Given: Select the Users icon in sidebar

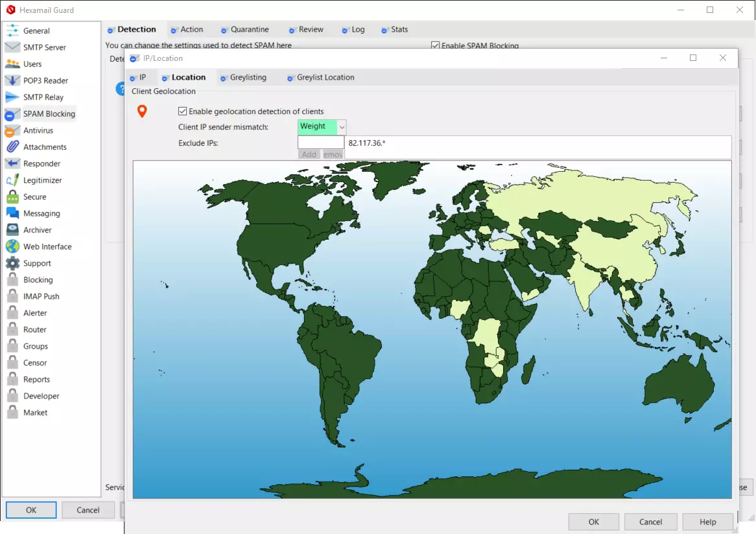Looking at the screenshot, I should (12, 64).
